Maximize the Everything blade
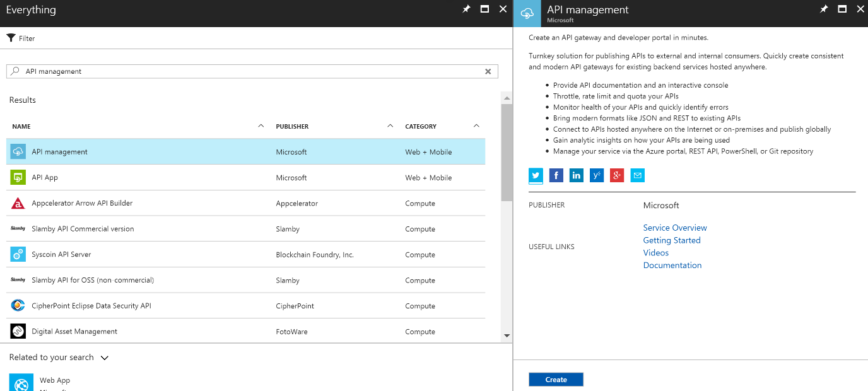Screen dimensions: 868x391 [484, 9]
